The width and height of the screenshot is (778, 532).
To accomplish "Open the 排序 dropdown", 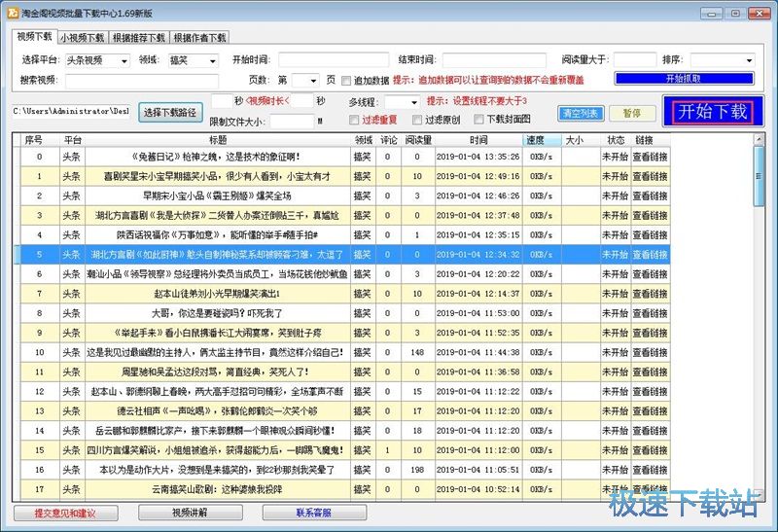I will (723, 60).
